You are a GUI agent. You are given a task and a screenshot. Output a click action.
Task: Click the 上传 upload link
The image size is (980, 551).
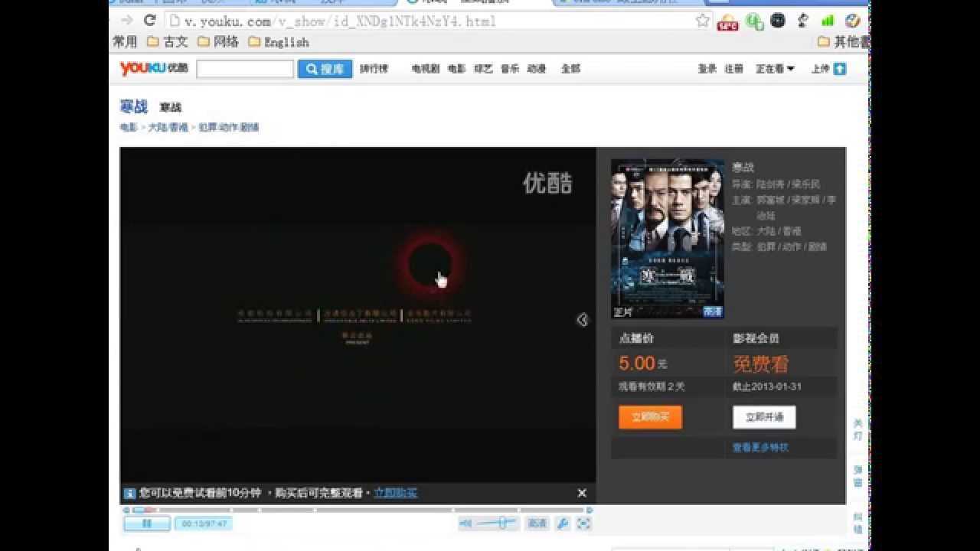click(x=820, y=69)
